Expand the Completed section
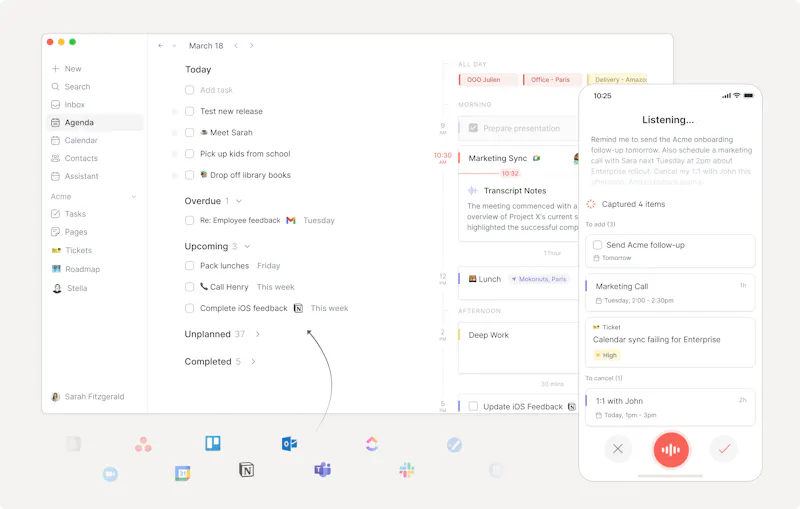This screenshot has width=800, height=509. click(254, 362)
